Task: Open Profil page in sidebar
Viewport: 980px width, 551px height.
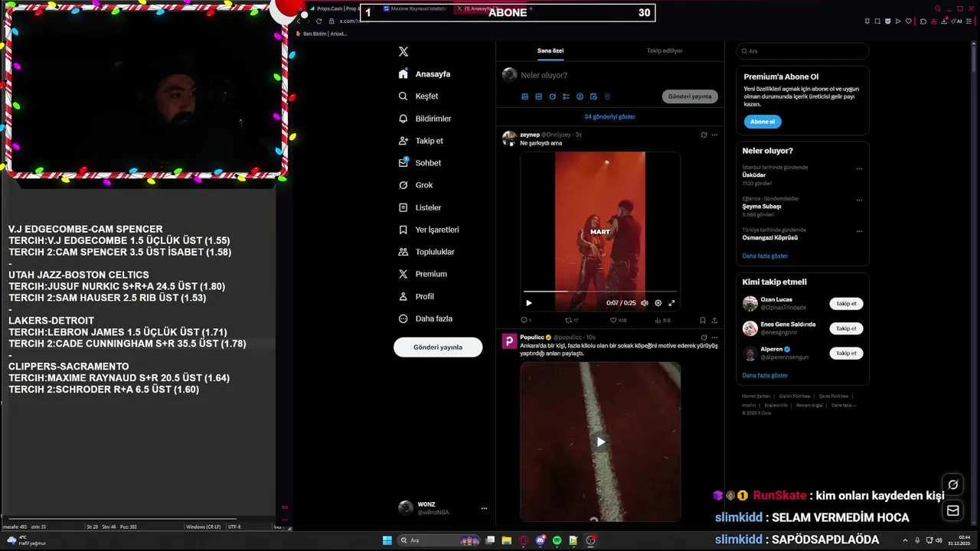Action: [416, 296]
